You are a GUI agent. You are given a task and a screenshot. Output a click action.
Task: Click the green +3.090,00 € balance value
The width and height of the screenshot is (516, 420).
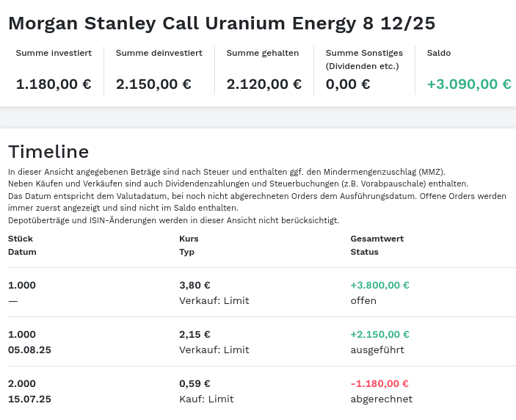click(468, 84)
